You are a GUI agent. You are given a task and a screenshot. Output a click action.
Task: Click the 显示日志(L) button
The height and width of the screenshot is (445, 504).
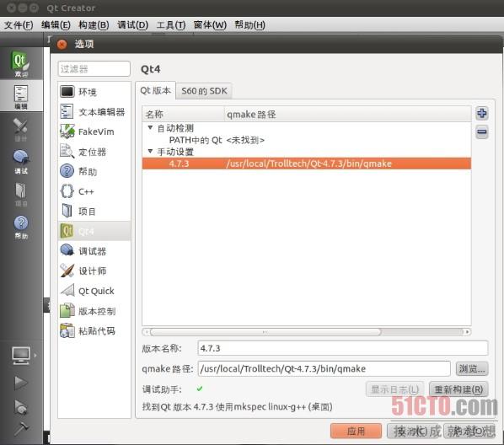(x=394, y=389)
